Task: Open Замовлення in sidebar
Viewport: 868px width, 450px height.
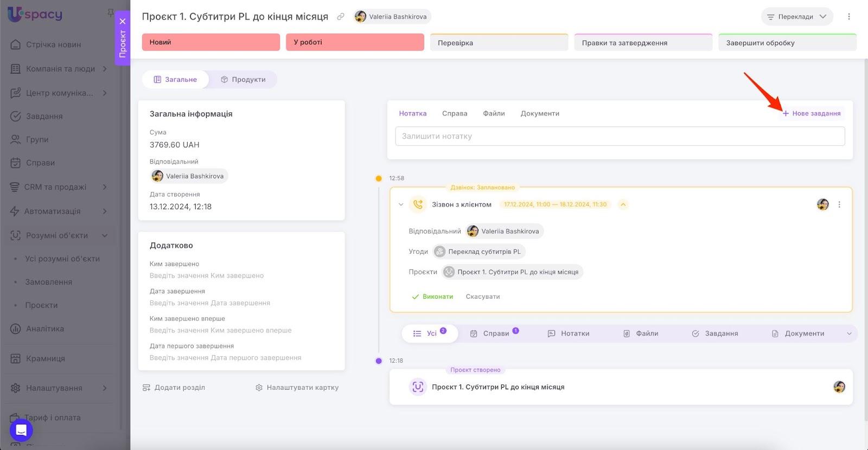Action: coord(49,282)
